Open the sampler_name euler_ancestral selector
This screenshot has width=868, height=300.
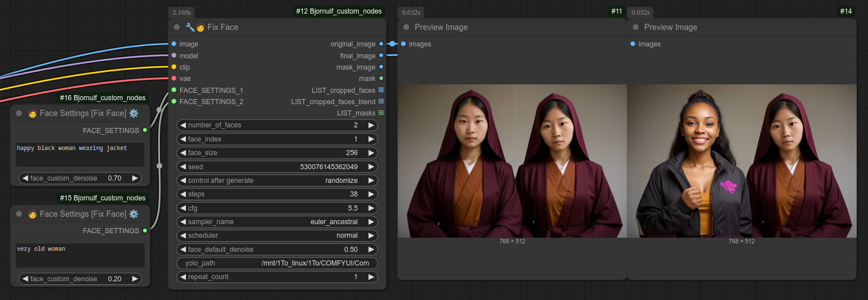(277, 222)
